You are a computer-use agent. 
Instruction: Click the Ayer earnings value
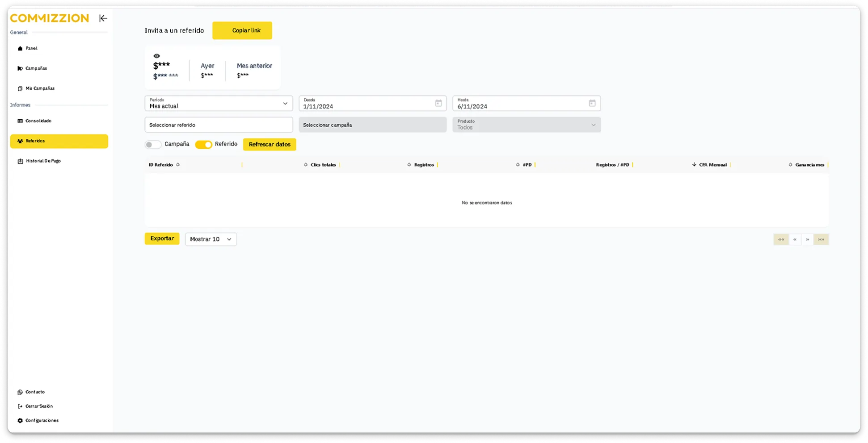(206, 75)
